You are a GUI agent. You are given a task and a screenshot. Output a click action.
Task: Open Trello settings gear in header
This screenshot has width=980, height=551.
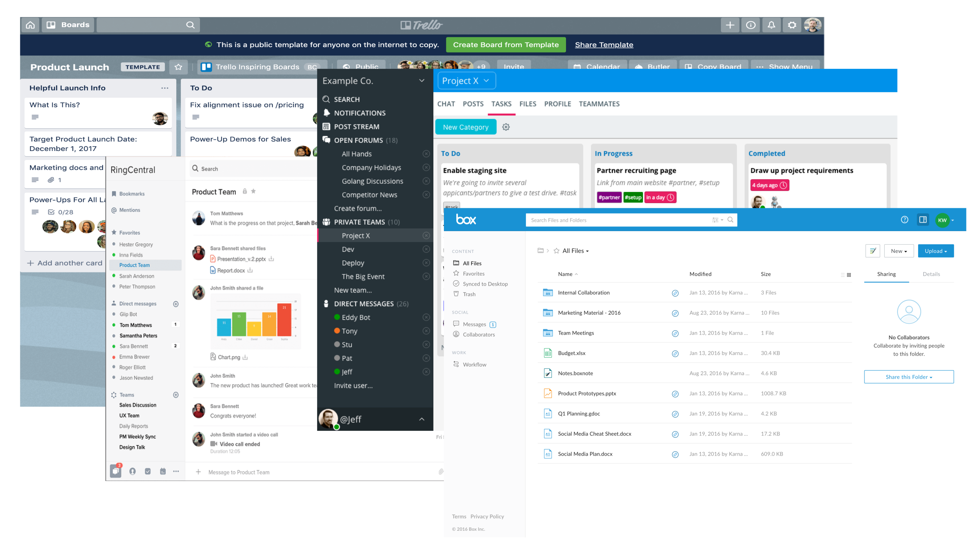tap(792, 25)
